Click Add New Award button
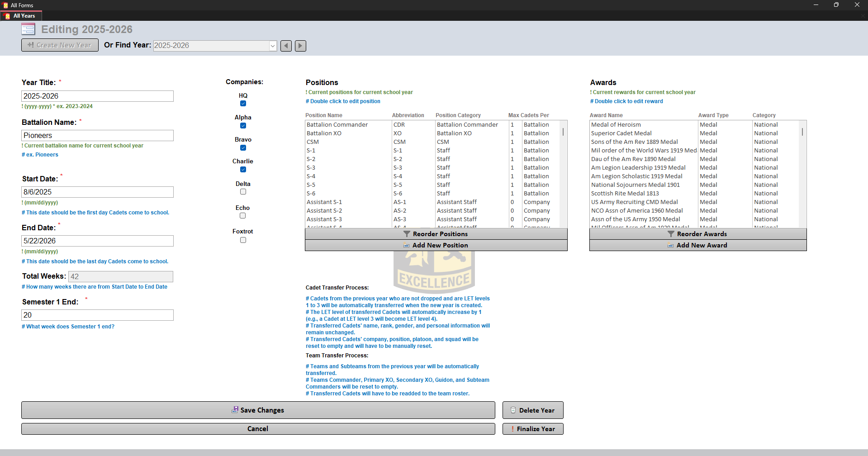 point(698,245)
